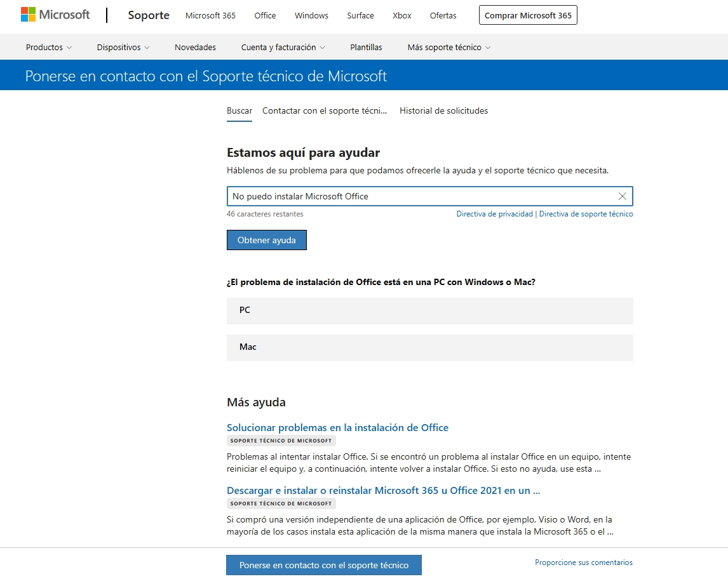Click Ponerse en contacto con el soporte técnico button
The width and height of the screenshot is (728, 579).
click(x=324, y=565)
